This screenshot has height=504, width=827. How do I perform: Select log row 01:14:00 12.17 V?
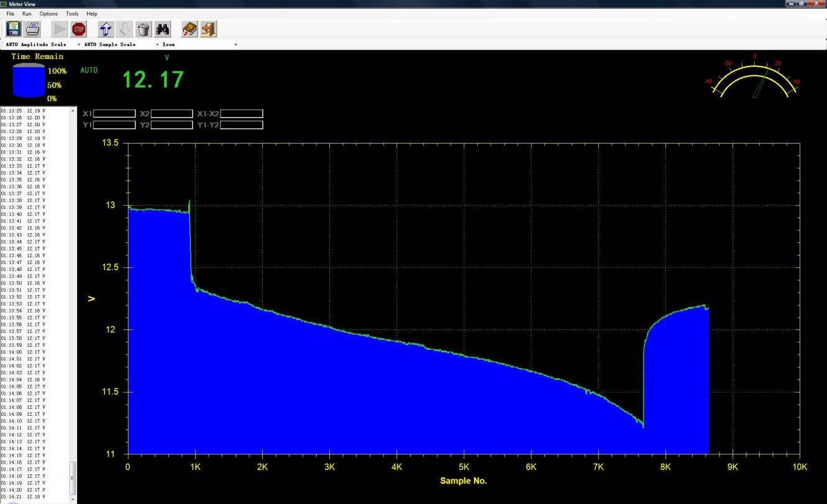point(23,352)
